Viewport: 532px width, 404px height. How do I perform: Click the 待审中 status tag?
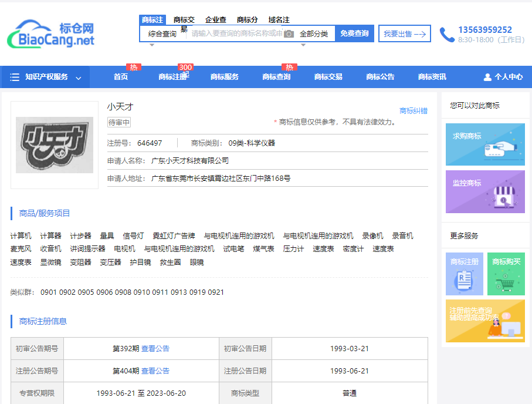point(118,122)
